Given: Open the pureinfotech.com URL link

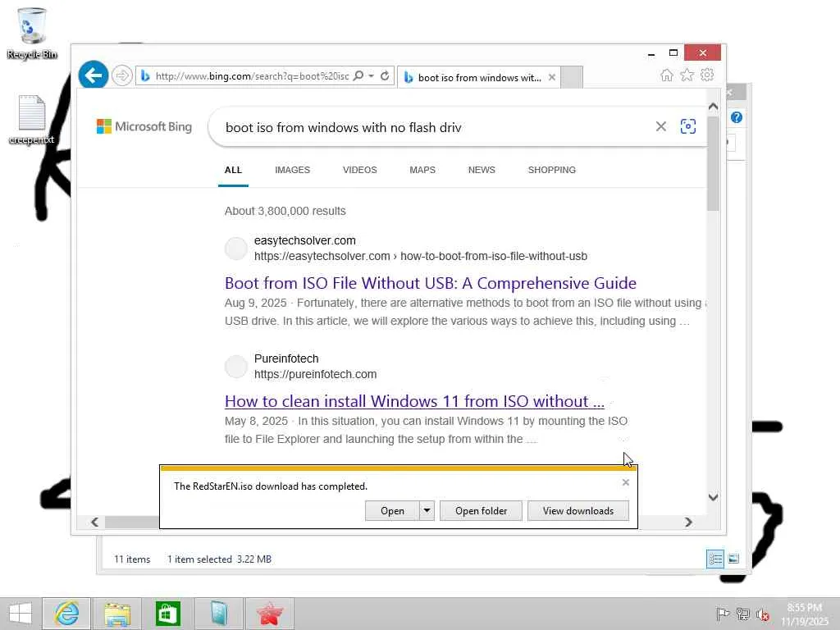Looking at the screenshot, I should pos(315,374).
